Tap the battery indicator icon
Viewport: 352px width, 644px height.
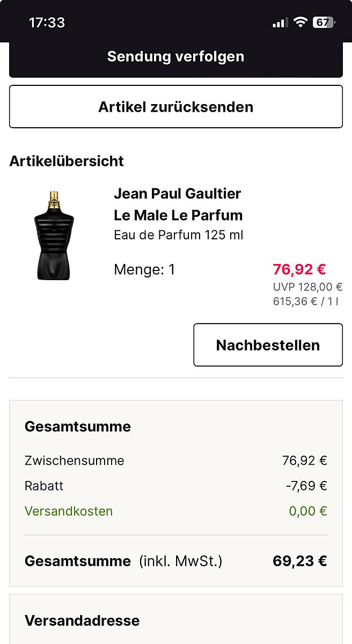coord(324,23)
